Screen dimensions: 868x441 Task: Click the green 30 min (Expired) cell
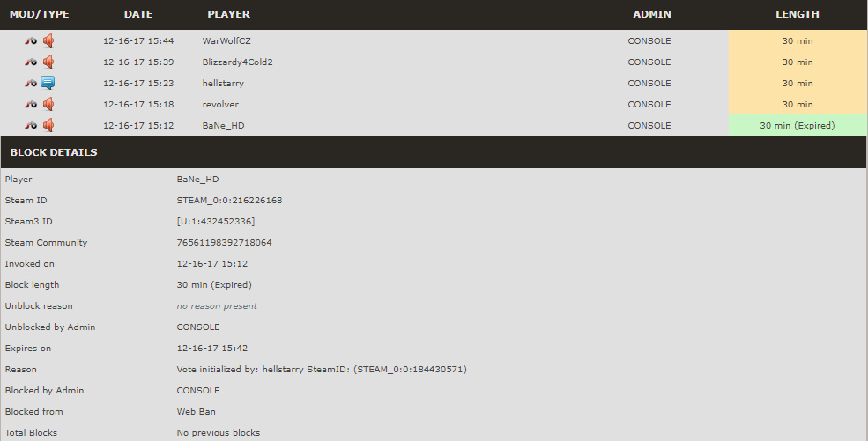[x=798, y=126]
